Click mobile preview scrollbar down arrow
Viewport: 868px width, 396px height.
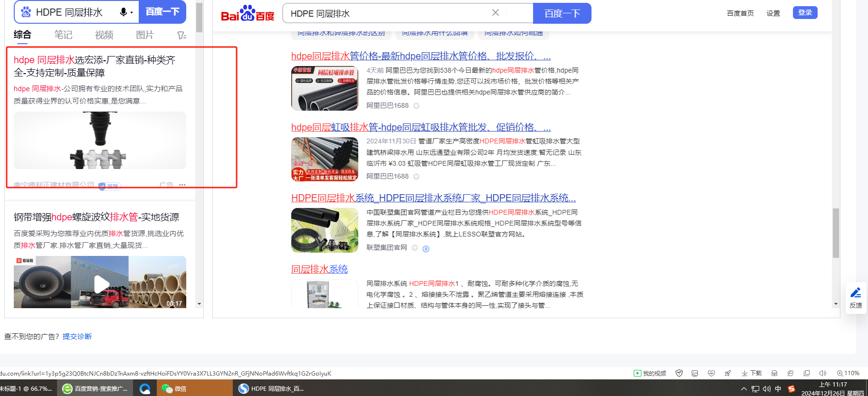[199, 304]
